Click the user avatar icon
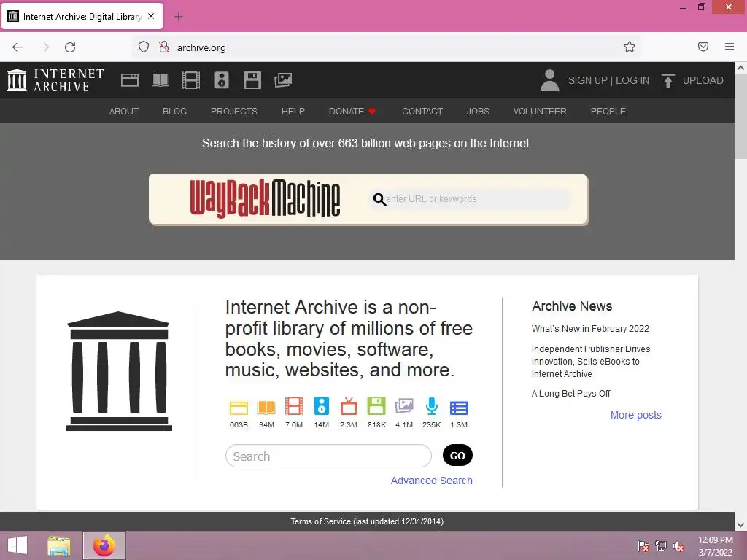 click(549, 80)
